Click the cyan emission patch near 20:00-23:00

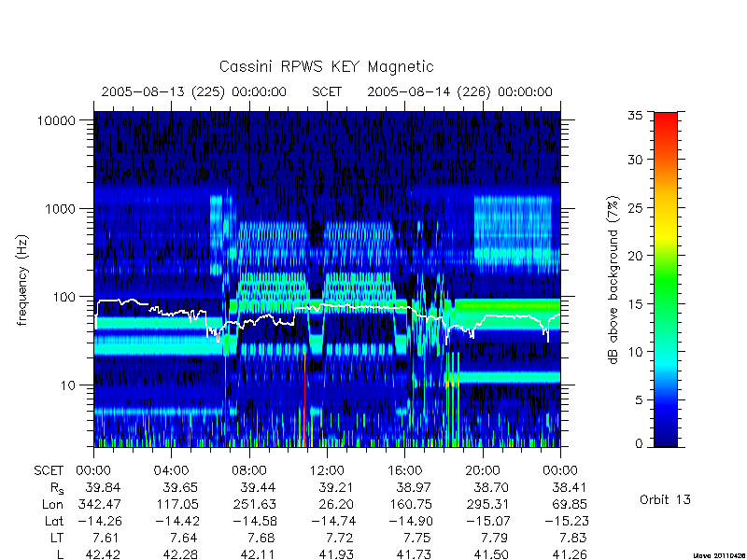click(x=513, y=230)
